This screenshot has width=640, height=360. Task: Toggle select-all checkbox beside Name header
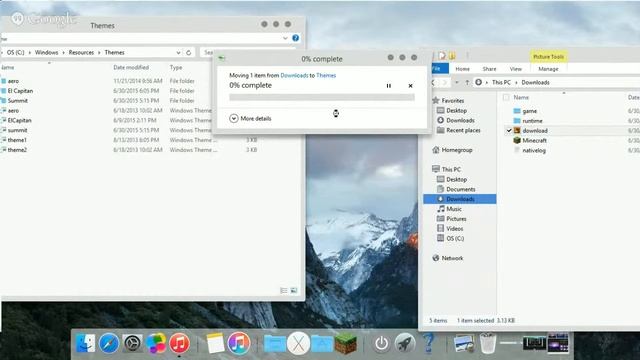pos(506,98)
